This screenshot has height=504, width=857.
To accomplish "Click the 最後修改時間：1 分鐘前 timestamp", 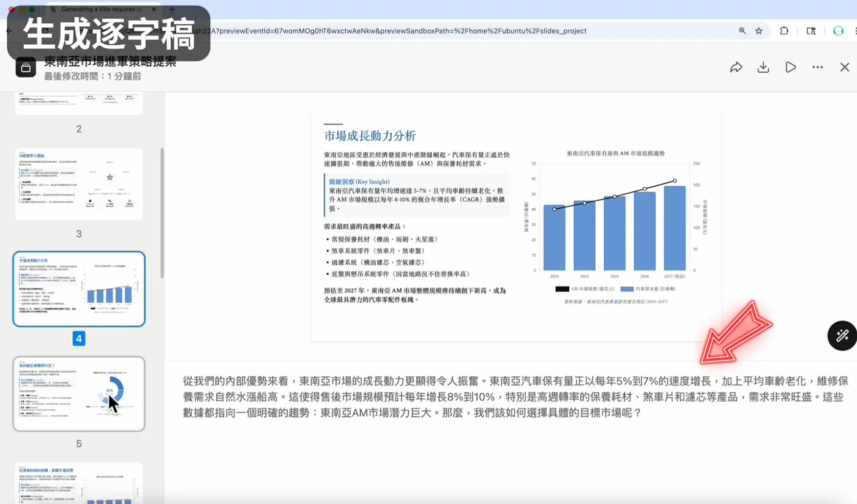I will [92, 76].
